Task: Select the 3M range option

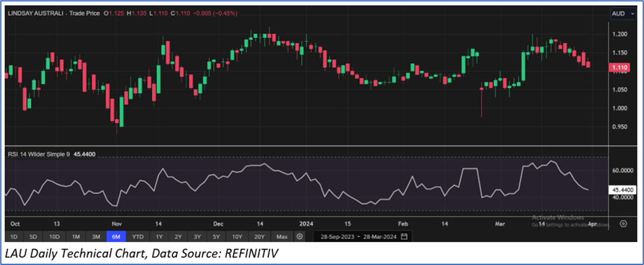Action: [96, 236]
